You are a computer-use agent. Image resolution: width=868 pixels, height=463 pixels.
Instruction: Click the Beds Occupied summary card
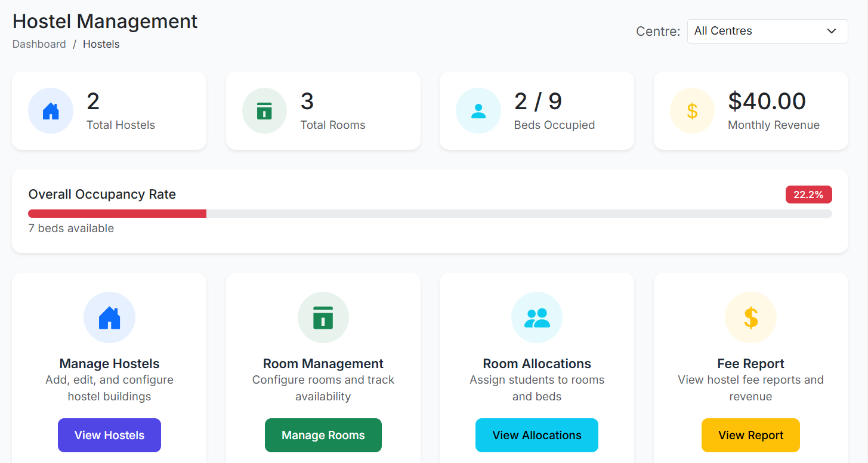pyautogui.click(x=536, y=110)
